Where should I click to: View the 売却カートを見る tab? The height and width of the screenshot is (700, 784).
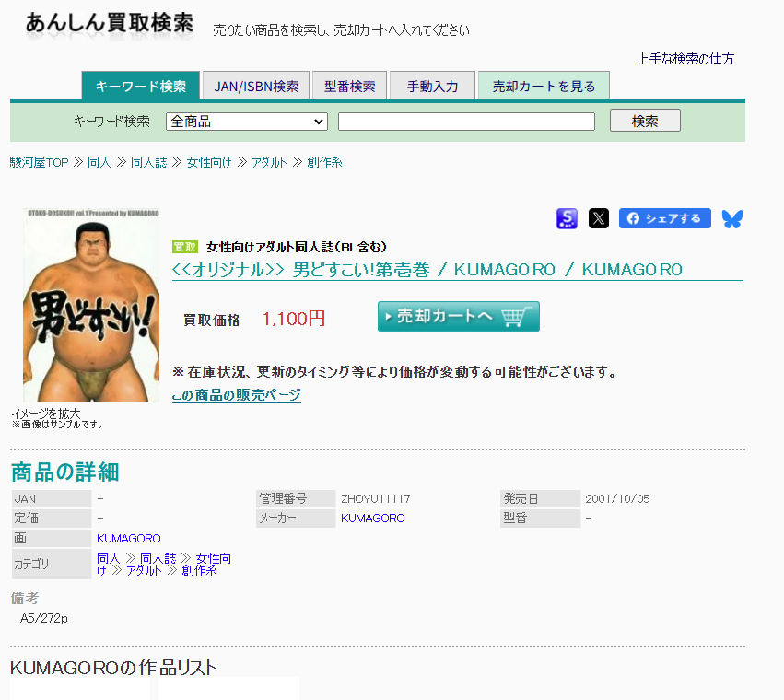pos(544,86)
